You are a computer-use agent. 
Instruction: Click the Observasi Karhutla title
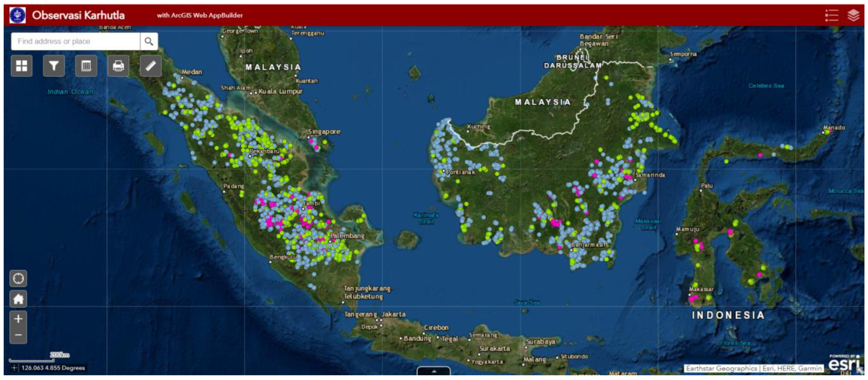(78, 16)
